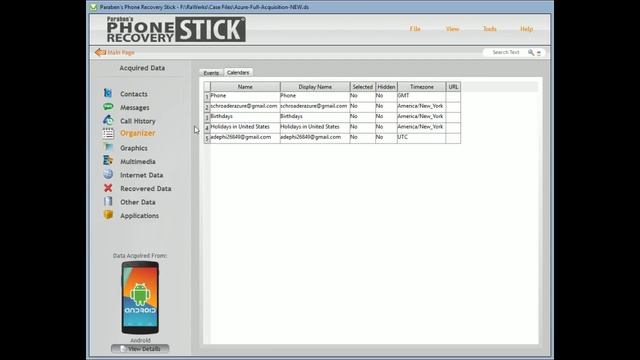Click the Multimedia icon in sidebar
This screenshot has width=640, height=360.
pyautogui.click(x=108, y=161)
